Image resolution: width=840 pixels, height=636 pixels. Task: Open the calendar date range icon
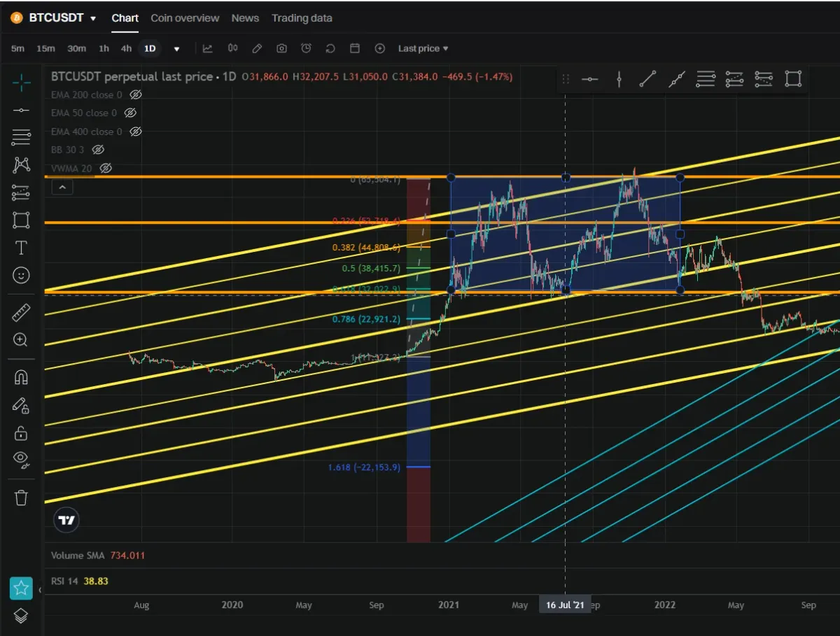point(355,48)
